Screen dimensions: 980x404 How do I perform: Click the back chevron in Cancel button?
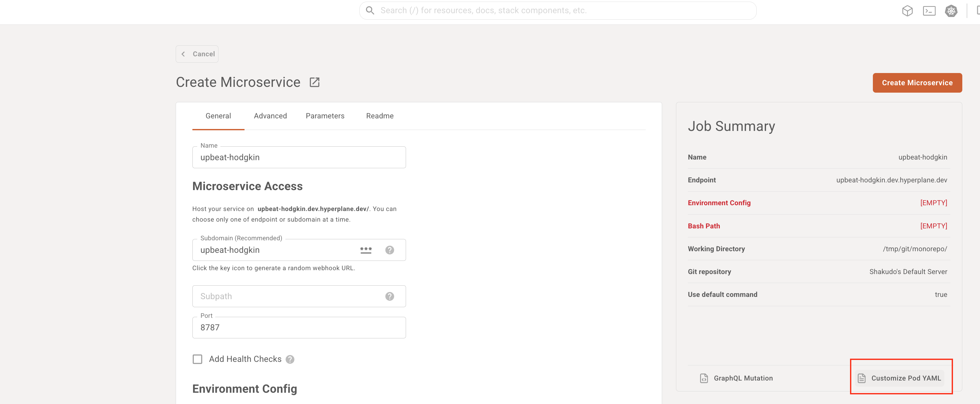(183, 54)
